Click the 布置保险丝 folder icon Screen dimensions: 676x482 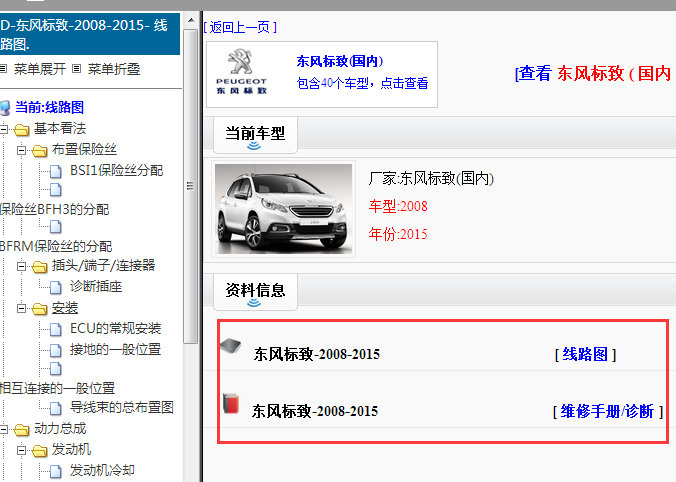click(40, 150)
